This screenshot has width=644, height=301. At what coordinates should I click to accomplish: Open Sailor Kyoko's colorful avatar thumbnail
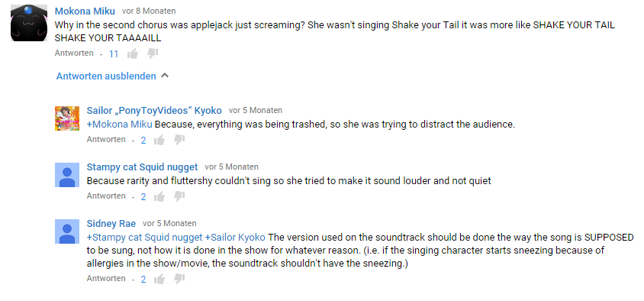67,118
